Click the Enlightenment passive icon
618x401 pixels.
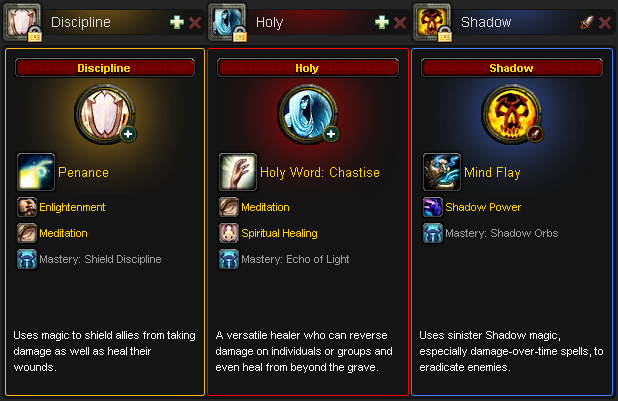[x=27, y=207]
